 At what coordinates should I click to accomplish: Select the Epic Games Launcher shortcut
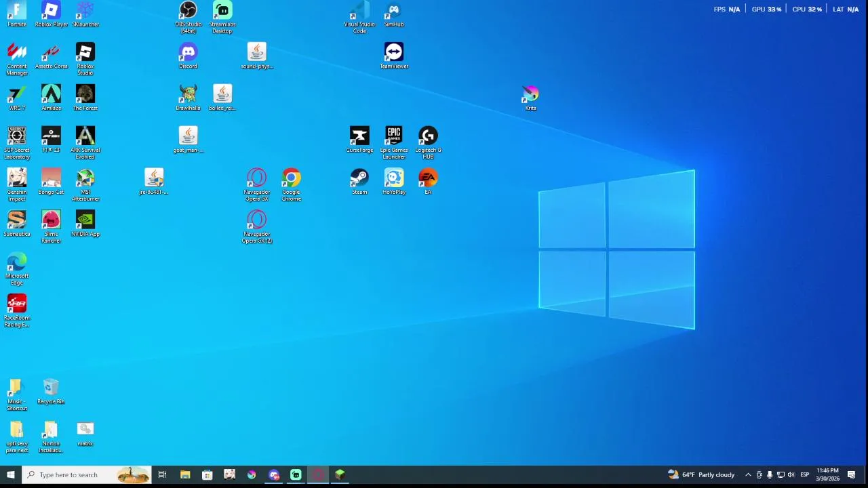tap(394, 144)
